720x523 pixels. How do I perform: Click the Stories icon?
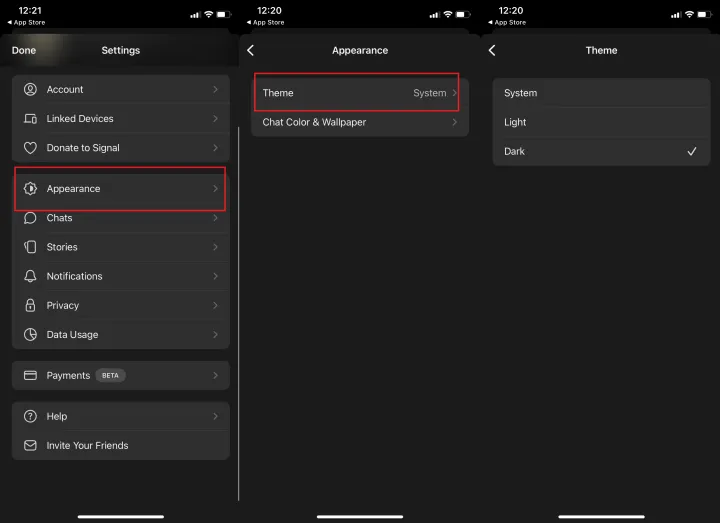30,247
